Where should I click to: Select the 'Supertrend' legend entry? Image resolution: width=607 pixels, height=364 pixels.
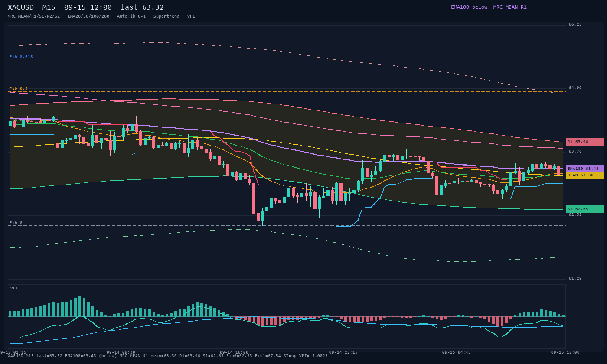click(166, 16)
